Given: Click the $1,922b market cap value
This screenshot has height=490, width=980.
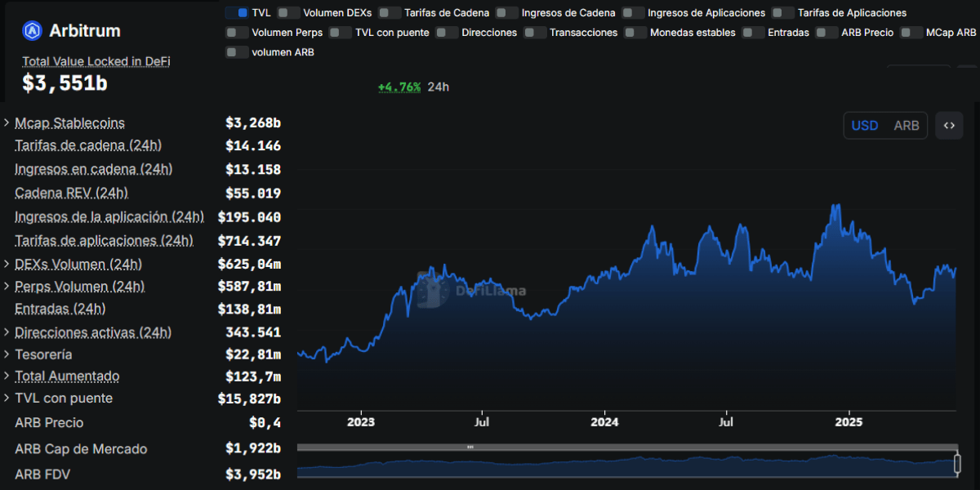Looking at the screenshot, I should pos(253,449).
